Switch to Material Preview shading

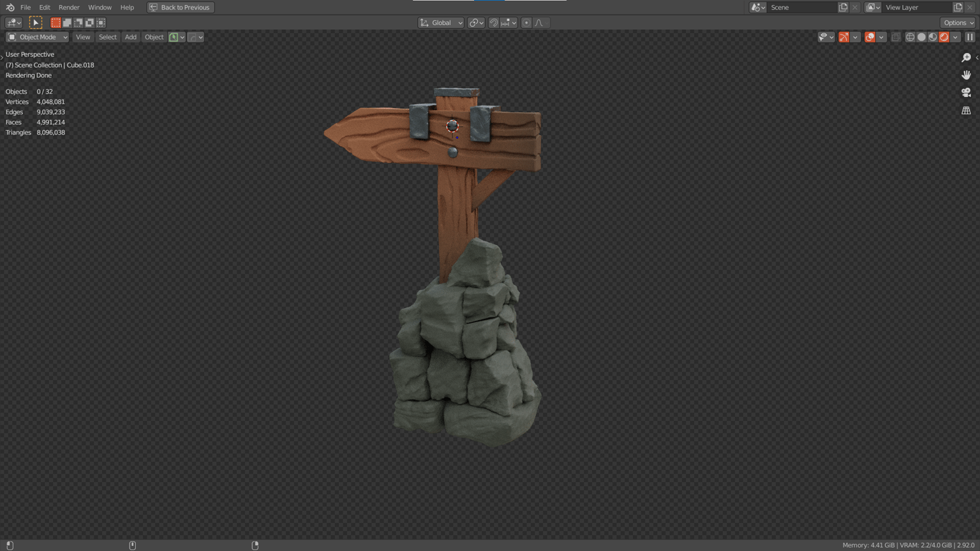click(933, 37)
